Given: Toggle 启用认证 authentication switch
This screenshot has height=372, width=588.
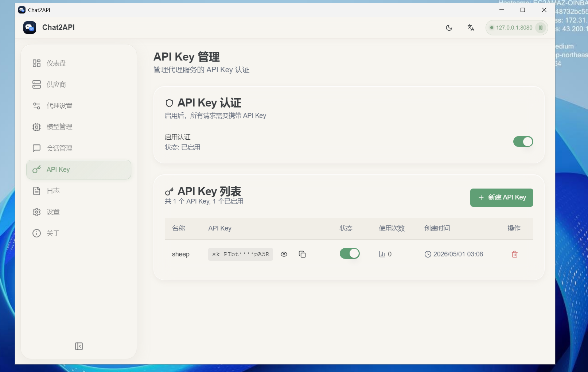Looking at the screenshot, I should [x=523, y=142].
